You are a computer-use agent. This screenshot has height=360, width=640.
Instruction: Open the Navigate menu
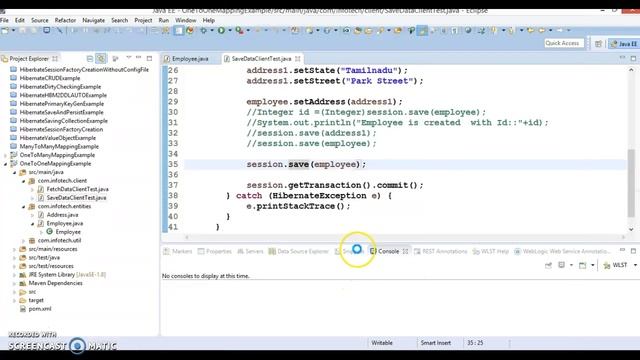pyautogui.click(x=93, y=20)
